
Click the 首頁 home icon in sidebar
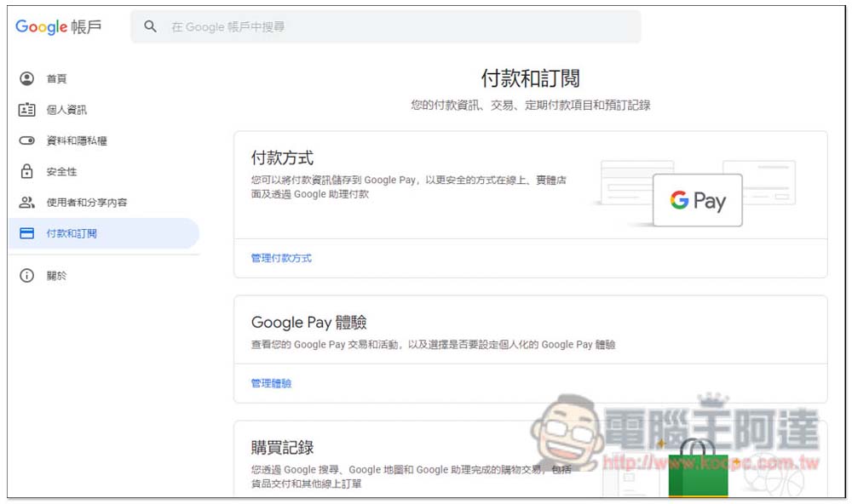27,79
